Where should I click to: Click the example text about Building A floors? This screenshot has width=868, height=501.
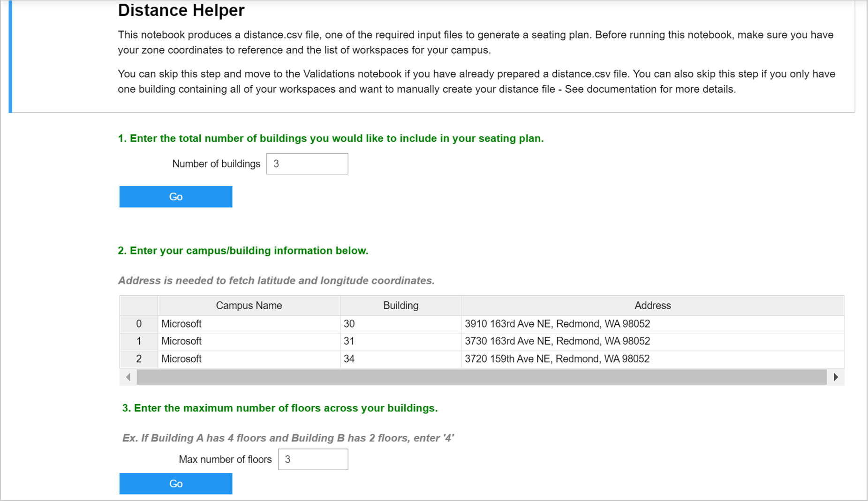pos(288,438)
